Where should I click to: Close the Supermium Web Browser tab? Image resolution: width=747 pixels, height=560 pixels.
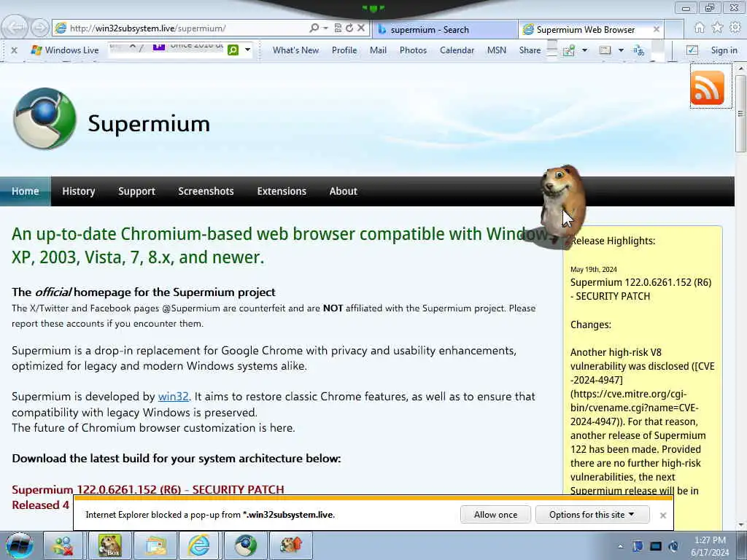pos(657,29)
